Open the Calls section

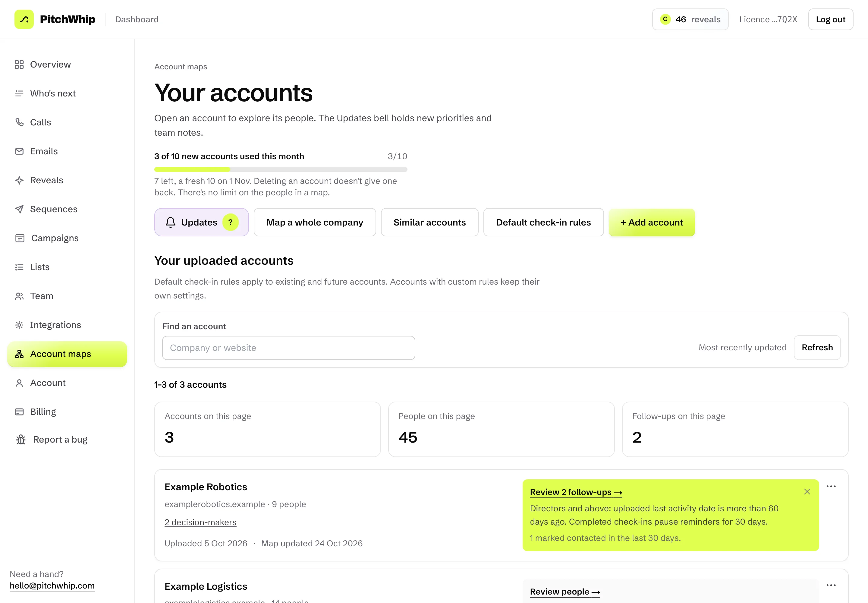[67, 122]
